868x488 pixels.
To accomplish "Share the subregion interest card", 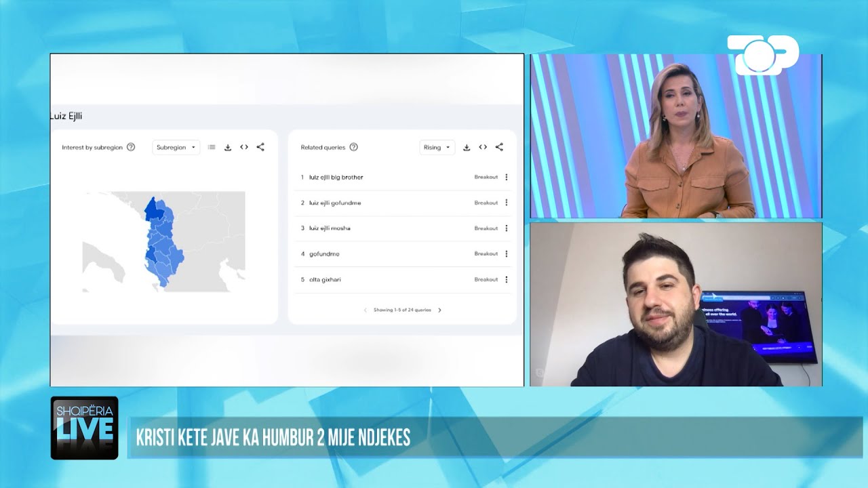I will [260, 147].
